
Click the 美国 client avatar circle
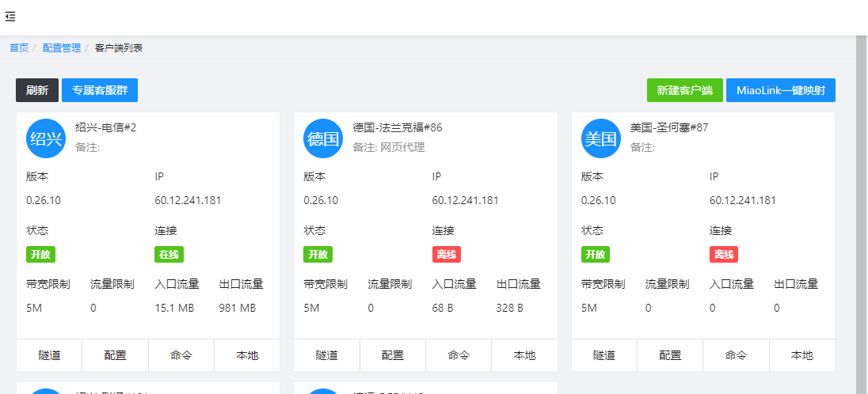point(601,138)
